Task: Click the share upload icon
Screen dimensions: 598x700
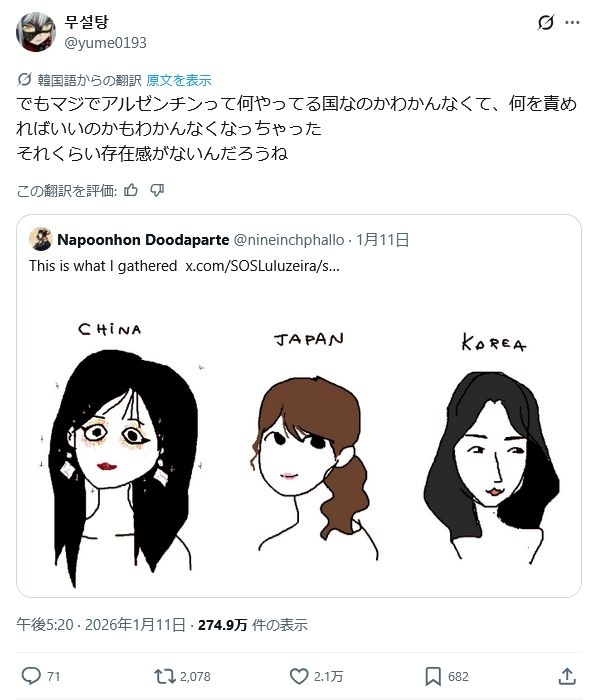Action: [567, 676]
